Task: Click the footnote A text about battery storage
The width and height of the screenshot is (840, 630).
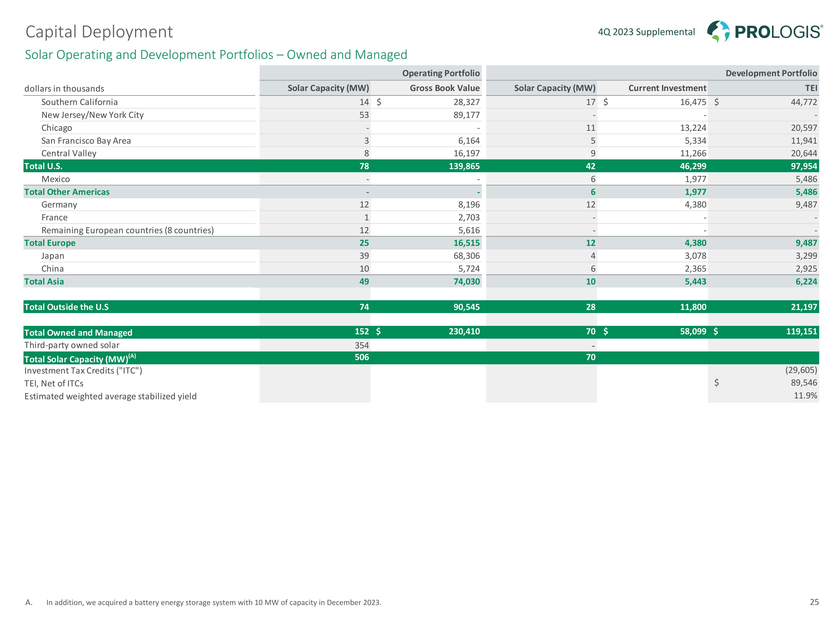Action: coord(213,602)
